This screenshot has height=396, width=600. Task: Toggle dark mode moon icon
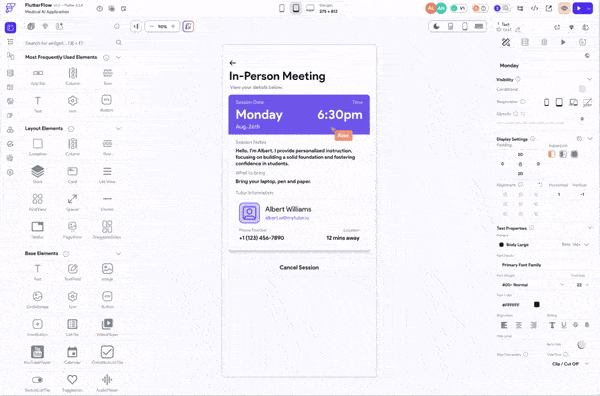tap(437, 26)
